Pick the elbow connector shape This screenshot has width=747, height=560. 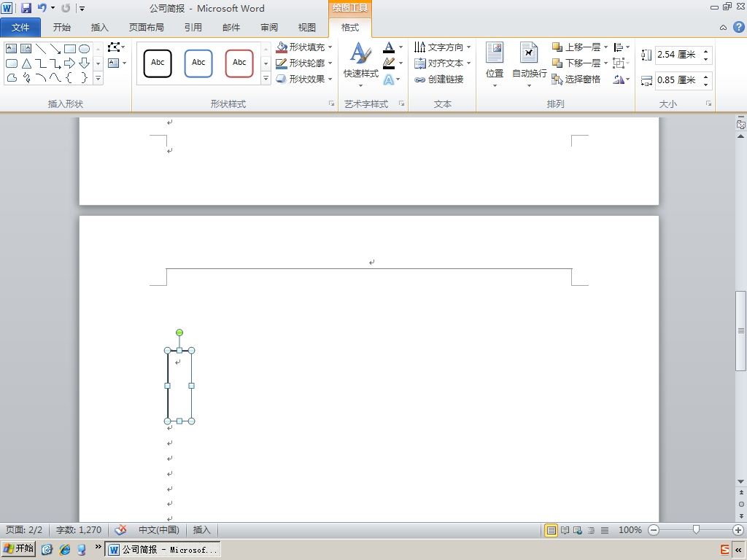tap(41, 63)
